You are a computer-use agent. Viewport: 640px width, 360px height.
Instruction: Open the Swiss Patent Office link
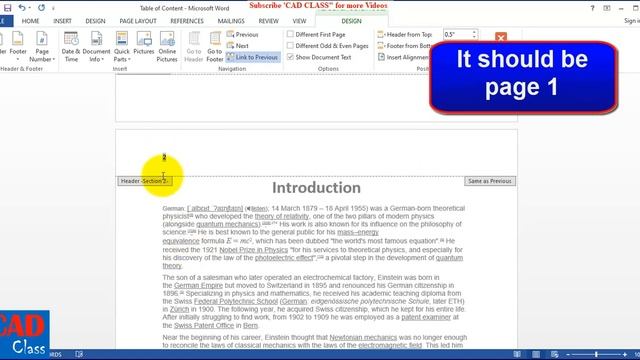204,325
